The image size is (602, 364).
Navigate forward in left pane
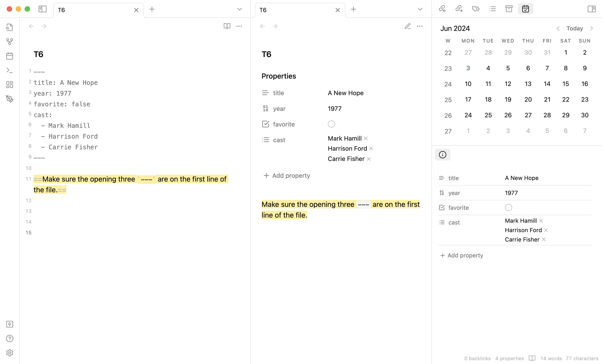(x=44, y=26)
